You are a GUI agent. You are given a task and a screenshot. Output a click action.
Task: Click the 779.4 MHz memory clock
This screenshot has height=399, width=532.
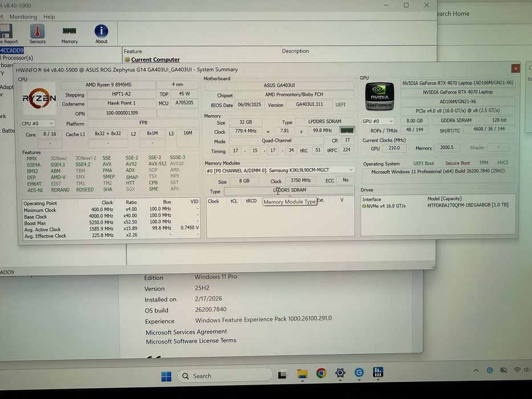click(246, 131)
